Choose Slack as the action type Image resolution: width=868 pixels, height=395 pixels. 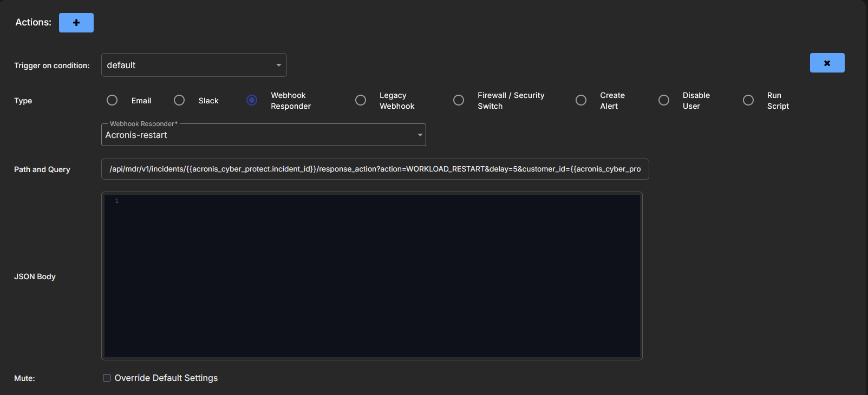point(179,101)
